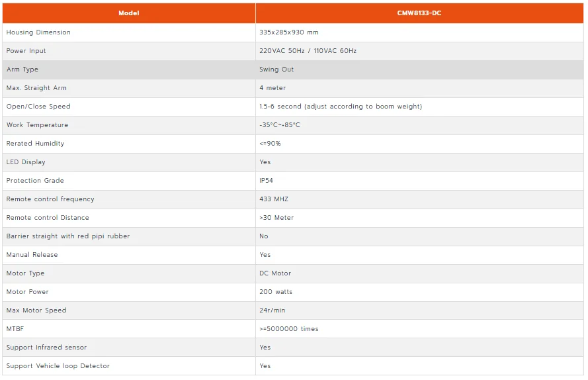Select the Work Temperature label cell
Image resolution: width=588 pixels, height=380 pixels.
tap(128, 125)
